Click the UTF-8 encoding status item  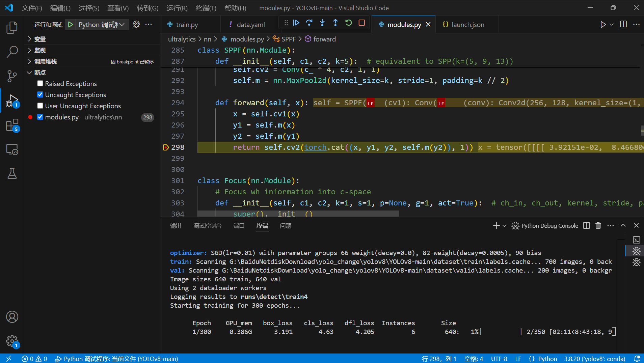pyautogui.click(x=499, y=359)
